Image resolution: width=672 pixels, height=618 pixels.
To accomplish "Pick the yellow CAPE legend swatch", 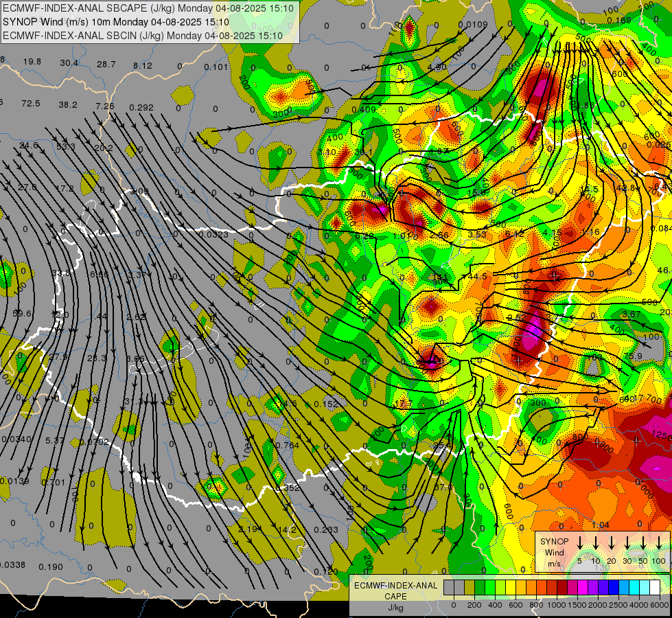I will [511, 587].
